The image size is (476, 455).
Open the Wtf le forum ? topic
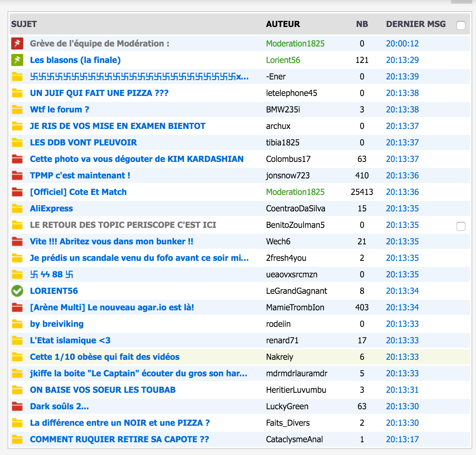pyautogui.click(x=60, y=109)
